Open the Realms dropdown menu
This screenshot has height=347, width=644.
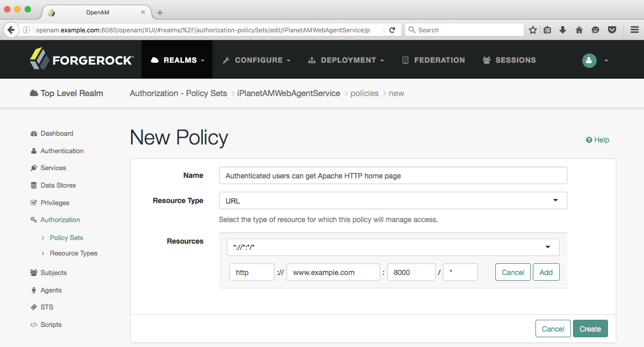[178, 60]
